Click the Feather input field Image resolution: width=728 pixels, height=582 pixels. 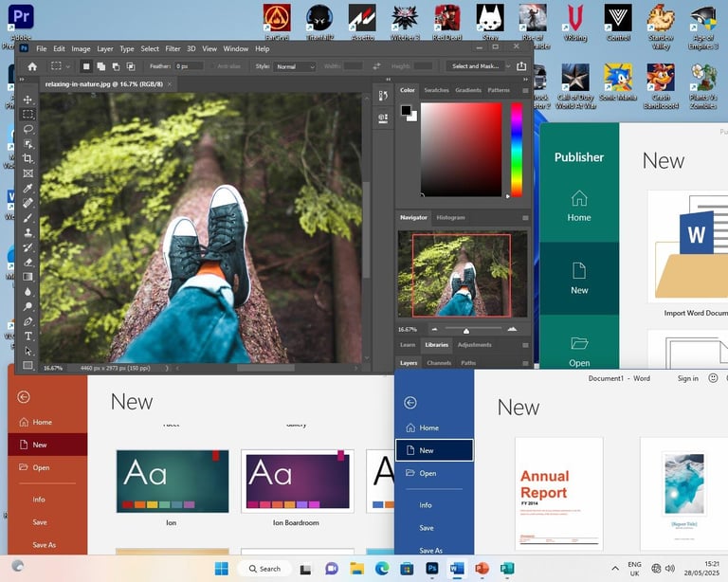tap(189, 66)
